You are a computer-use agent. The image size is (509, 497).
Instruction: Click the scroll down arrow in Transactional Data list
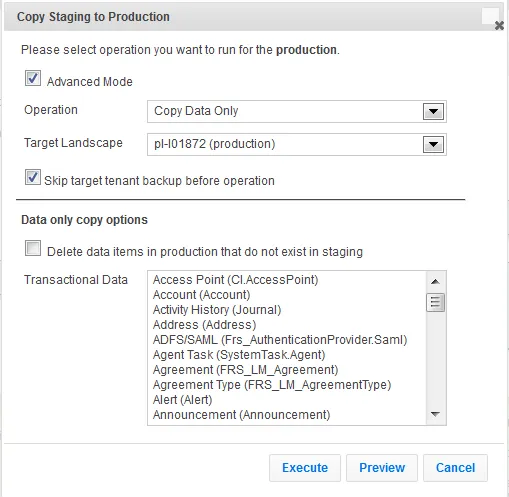[435, 414]
